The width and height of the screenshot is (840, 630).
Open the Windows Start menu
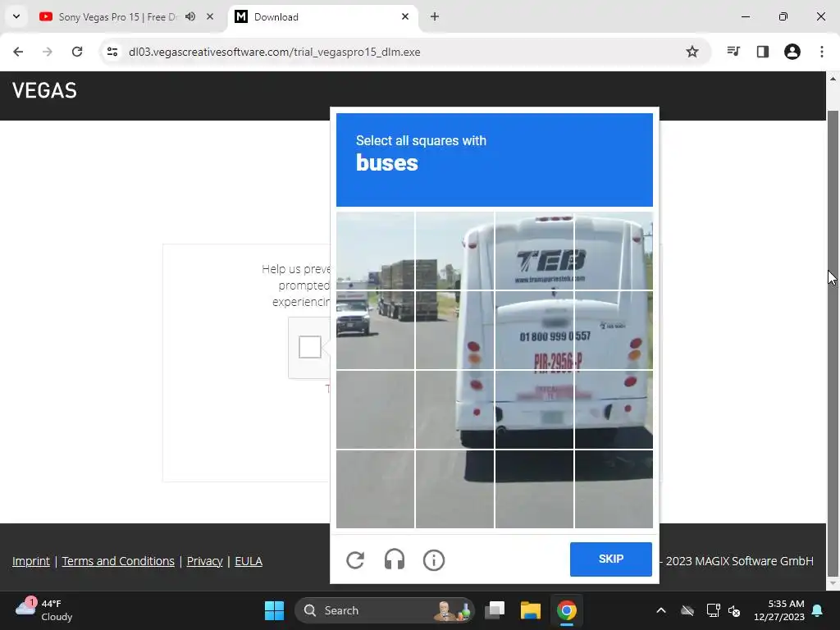tap(274, 610)
